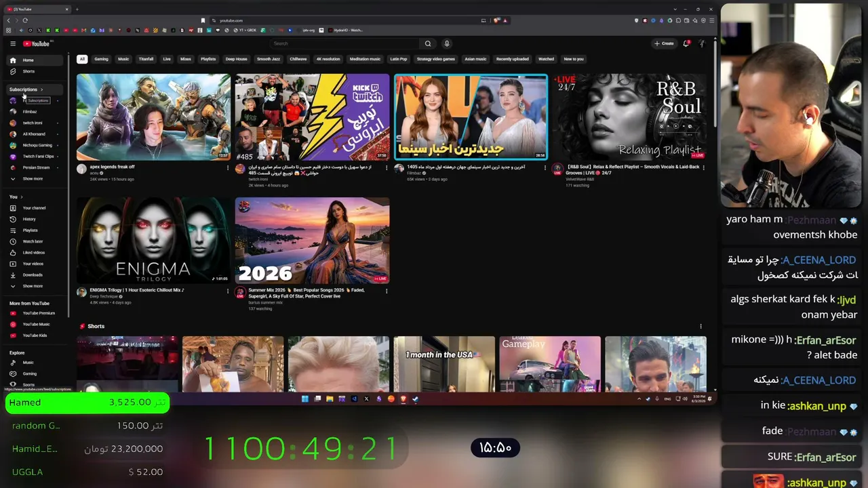Viewport: 868px width, 488px height.
Task: Open YouTube Premium from the sidebar
Action: click(x=34, y=313)
